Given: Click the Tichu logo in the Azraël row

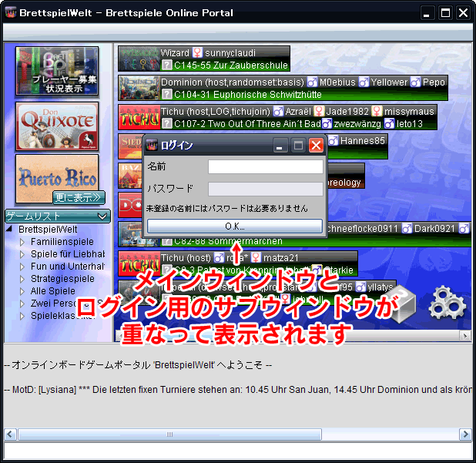Looking at the screenshot, I should tap(139, 117).
